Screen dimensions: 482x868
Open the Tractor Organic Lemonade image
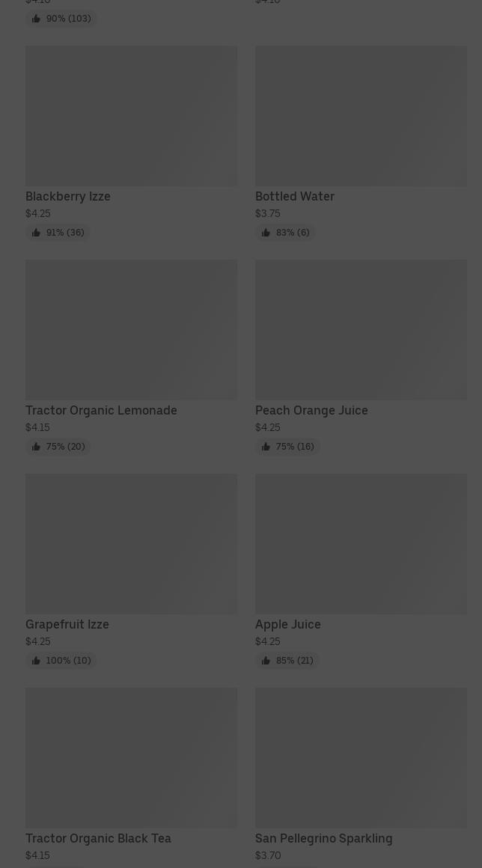point(131,330)
